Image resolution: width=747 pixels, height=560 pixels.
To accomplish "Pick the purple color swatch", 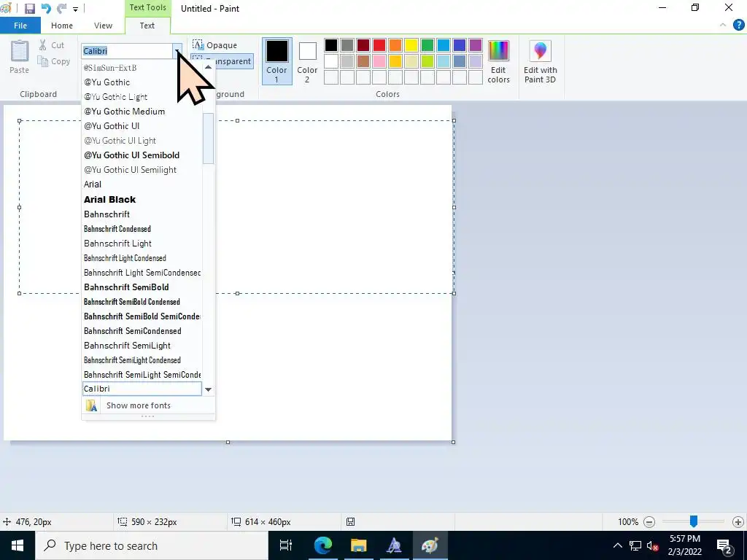I will 476,45.
